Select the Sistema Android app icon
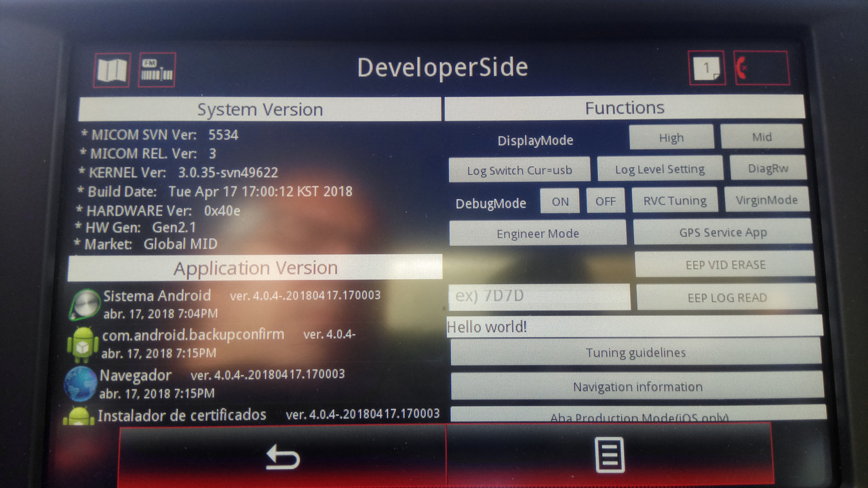Screen dimensions: 868x488 (x=86, y=305)
